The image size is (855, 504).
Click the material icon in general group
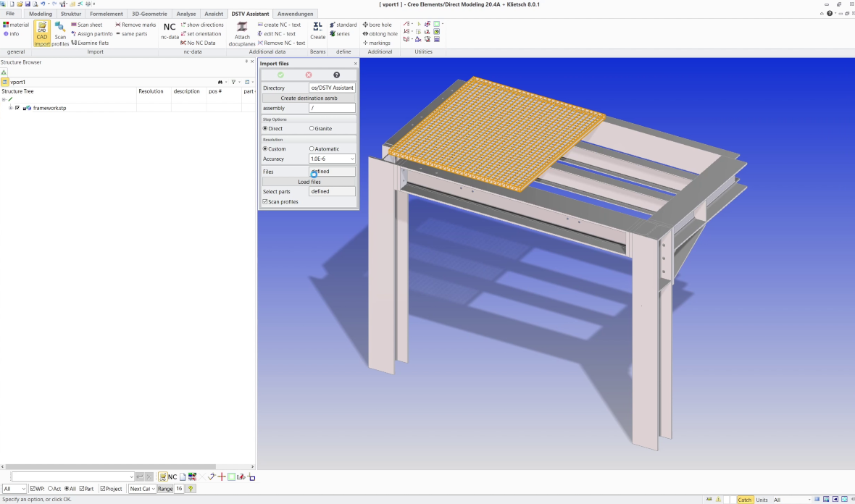pos(6,25)
